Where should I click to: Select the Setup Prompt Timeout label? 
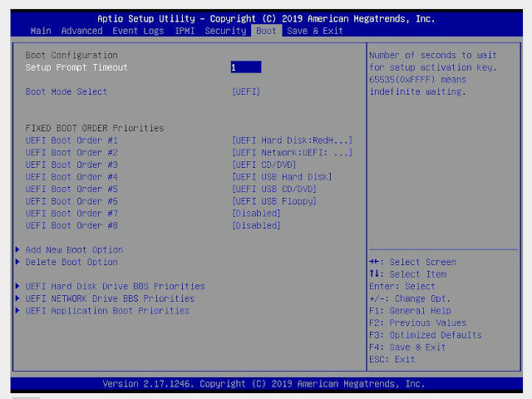76,67
